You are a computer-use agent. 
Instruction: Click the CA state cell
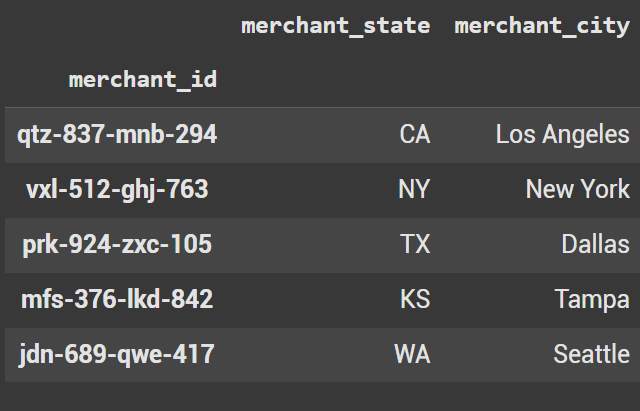[414, 135]
